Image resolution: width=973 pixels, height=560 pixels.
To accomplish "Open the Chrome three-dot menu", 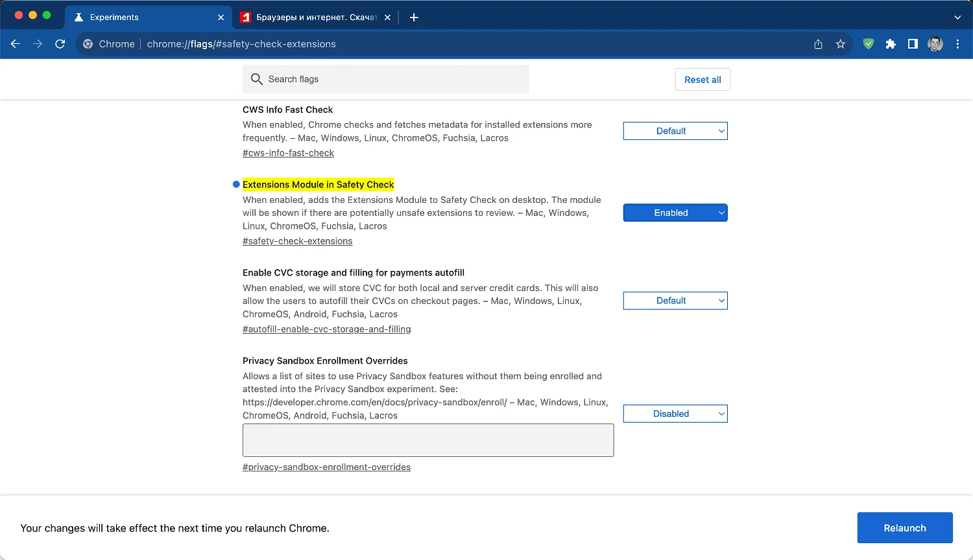I will [x=957, y=44].
